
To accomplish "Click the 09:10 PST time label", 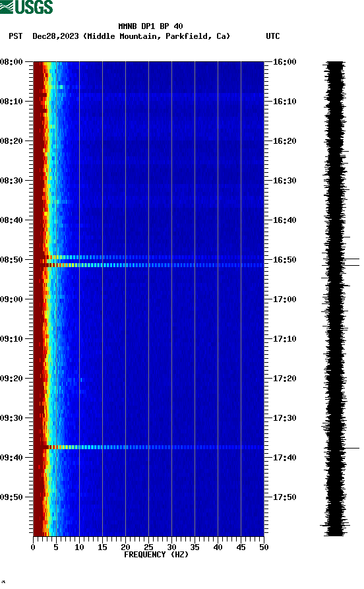I will (11, 339).
